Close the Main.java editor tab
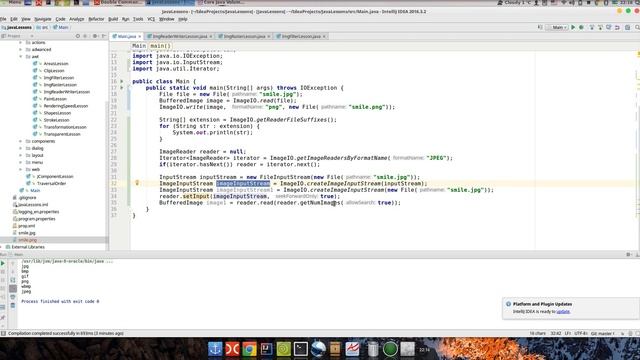This screenshot has height=360, width=640. 140,36
